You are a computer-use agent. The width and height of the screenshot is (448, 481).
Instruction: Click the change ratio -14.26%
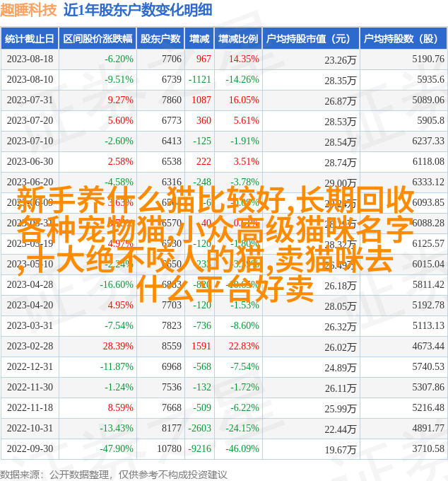242,79
